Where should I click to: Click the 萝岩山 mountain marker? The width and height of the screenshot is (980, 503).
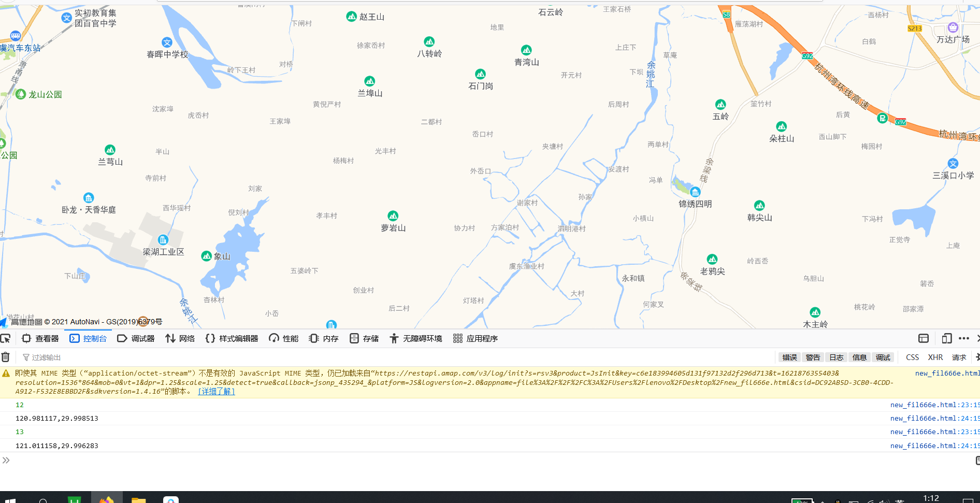pos(393,215)
